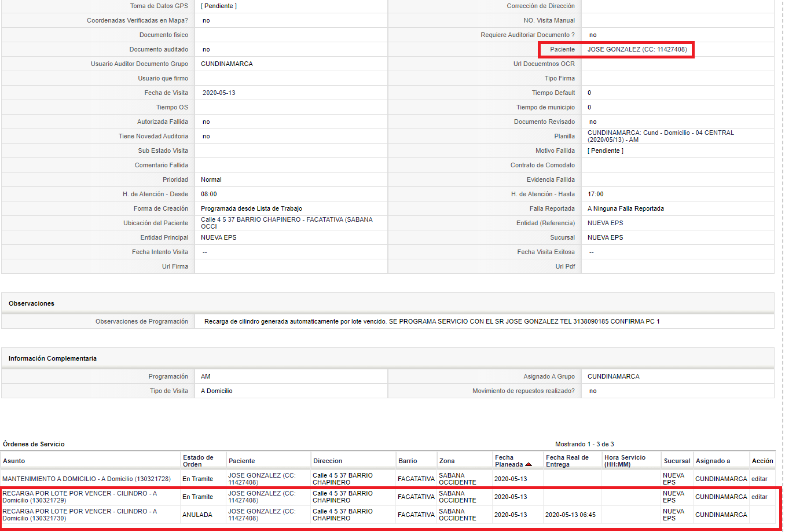Click the Fecha Visita Exitosa label

546,252
